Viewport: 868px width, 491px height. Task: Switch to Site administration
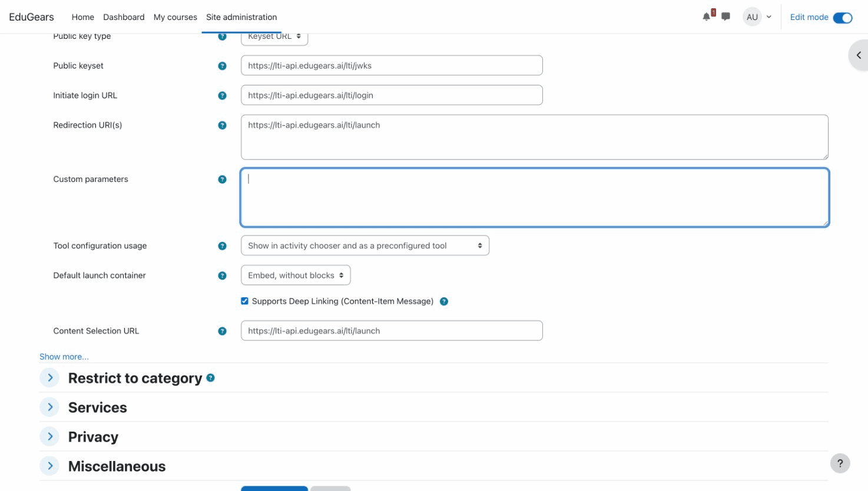(x=241, y=17)
